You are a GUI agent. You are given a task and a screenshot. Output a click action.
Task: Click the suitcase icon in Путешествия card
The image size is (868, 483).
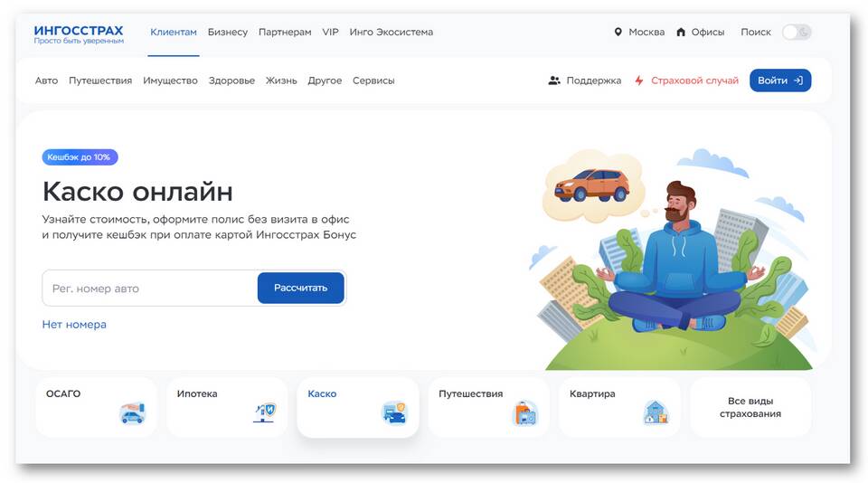[x=524, y=413]
